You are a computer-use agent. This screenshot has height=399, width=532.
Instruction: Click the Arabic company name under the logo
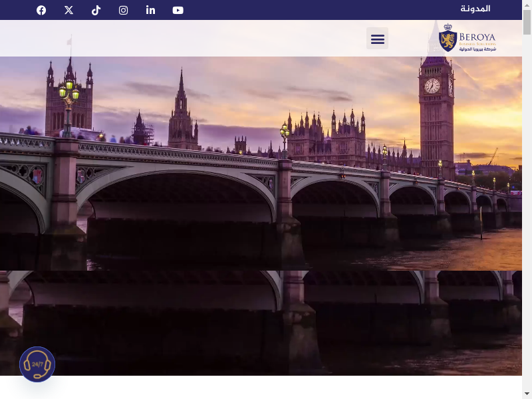477,49
